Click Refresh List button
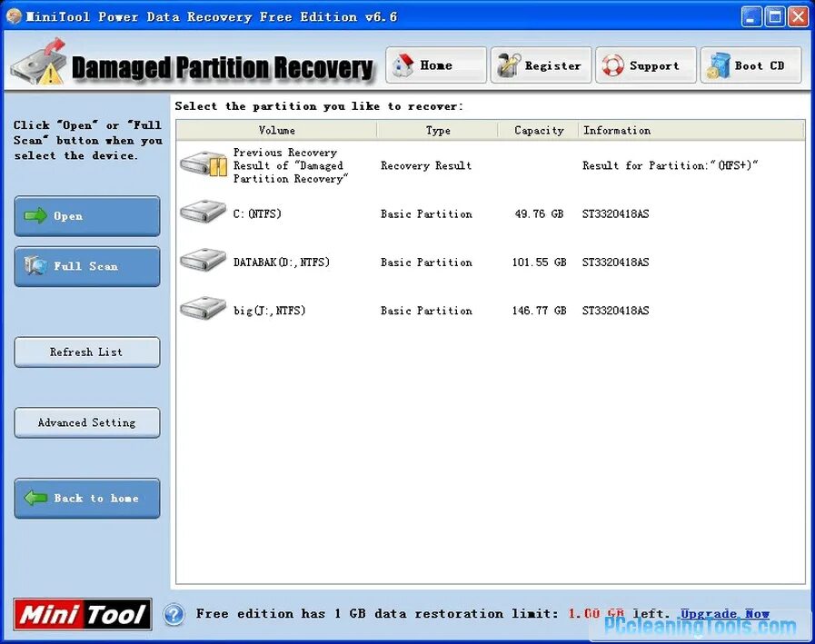Image resolution: width=815 pixels, height=644 pixels. [87, 352]
